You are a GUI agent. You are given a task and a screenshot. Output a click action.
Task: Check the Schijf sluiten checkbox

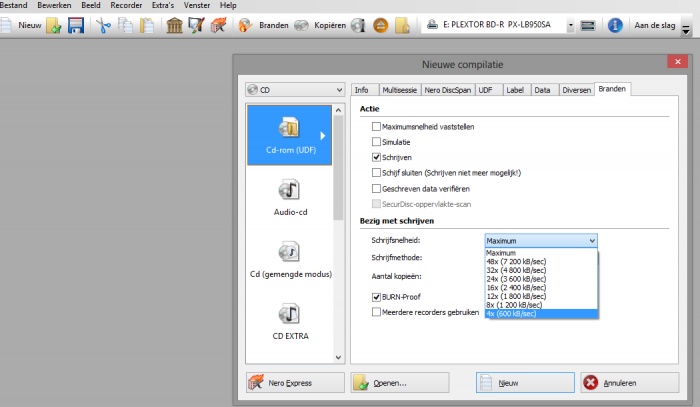point(376,173)
